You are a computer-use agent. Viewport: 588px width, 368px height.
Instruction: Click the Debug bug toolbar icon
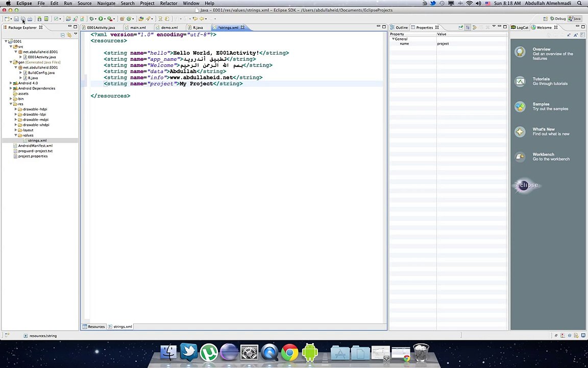(91, 19)
